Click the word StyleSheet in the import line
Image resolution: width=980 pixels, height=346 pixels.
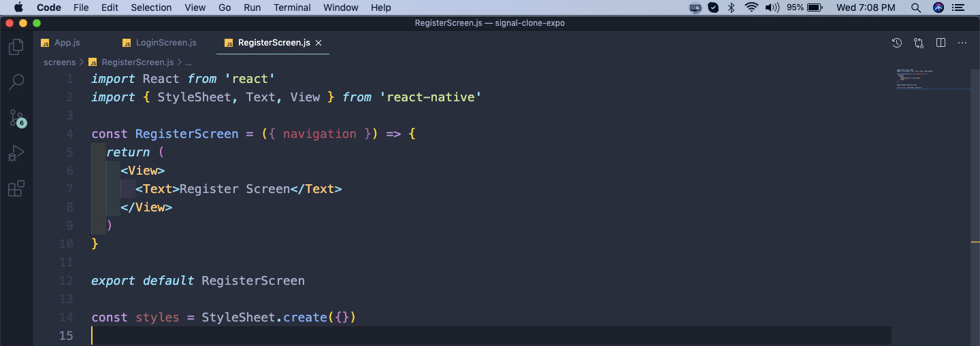coord(194,97)
